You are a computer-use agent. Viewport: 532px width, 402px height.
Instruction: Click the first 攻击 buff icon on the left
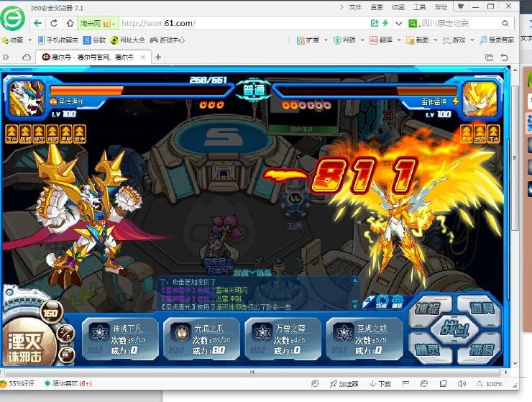[x=12, y=134]
